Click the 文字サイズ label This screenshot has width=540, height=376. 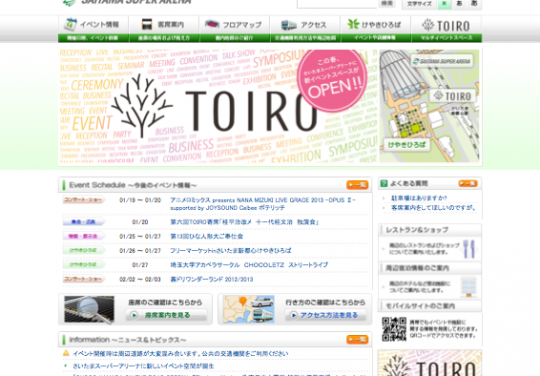[x=419, y=4]
